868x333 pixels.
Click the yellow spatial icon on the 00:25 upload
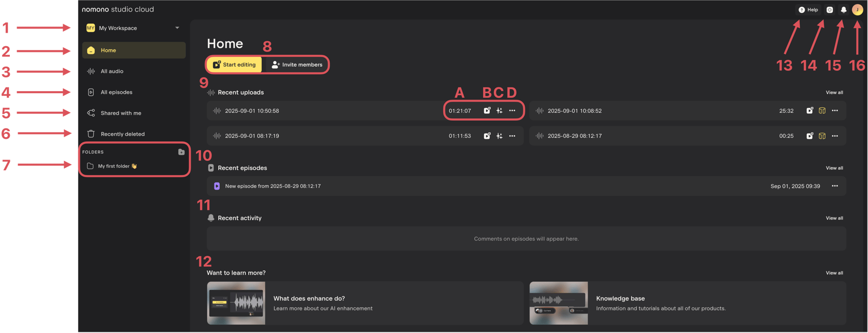[x=822, y=136]
